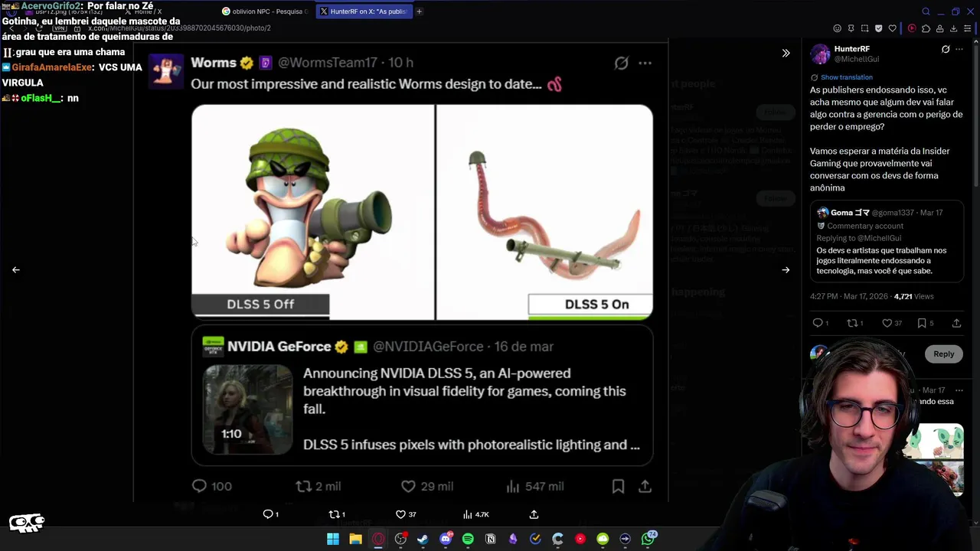Like via bottom photo bar heart with 37
This screenshot has height=551, width=980.
click(x=400, y=514)
